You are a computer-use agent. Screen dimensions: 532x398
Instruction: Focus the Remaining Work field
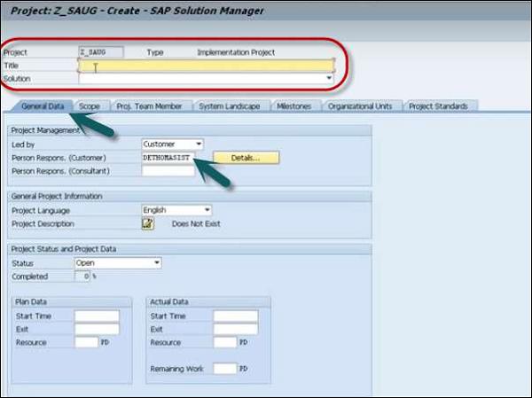coord(225,369)
